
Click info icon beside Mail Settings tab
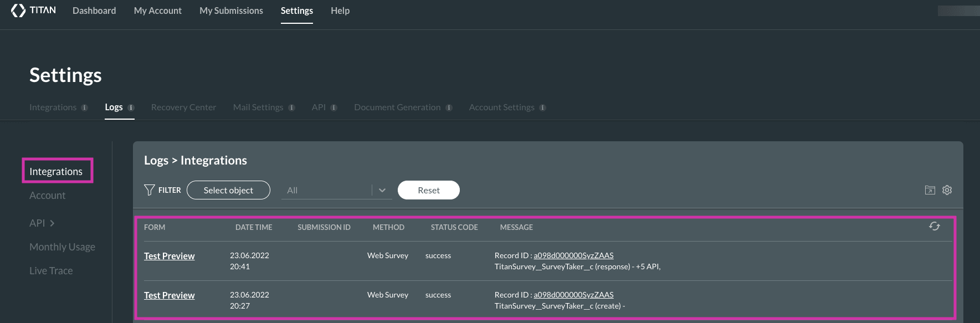pos(291,107)
